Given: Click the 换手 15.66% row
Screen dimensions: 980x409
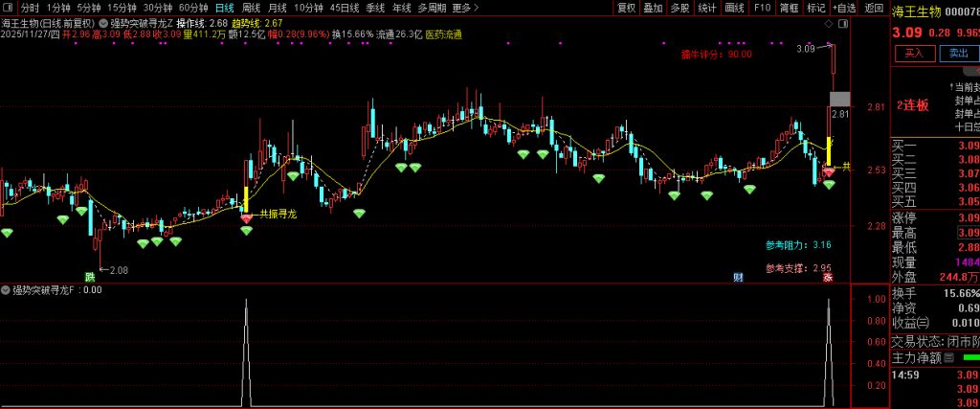Looking at the screenshot, I should 935,293.
